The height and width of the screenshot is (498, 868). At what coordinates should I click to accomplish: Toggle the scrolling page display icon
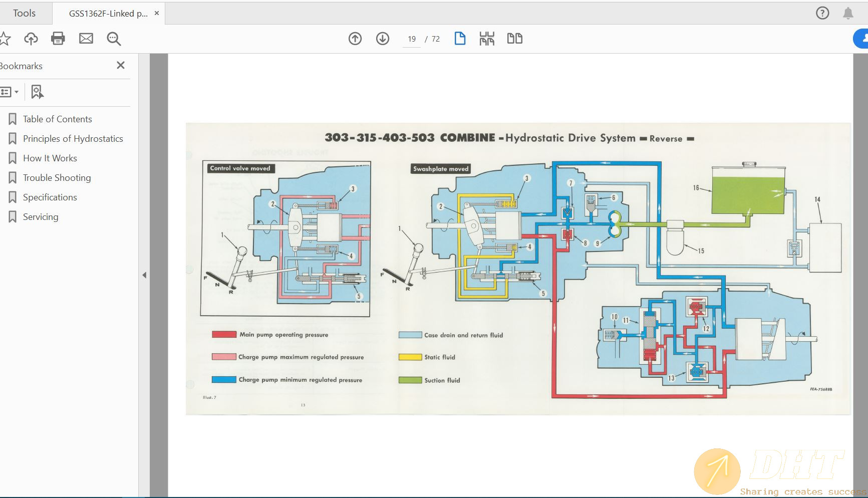487,39
